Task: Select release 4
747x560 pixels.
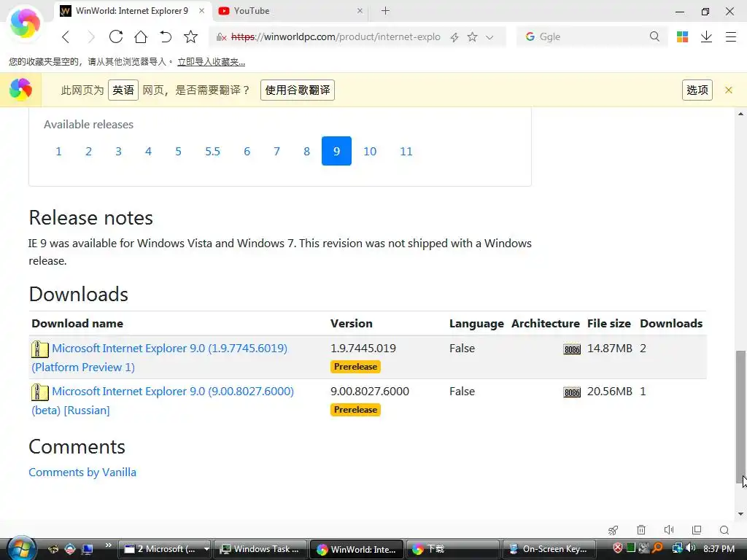Action: point(149,152)
